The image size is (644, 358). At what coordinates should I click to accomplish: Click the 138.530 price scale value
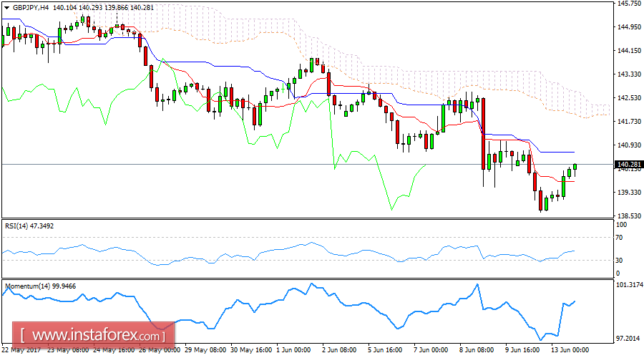coord(629,216)
